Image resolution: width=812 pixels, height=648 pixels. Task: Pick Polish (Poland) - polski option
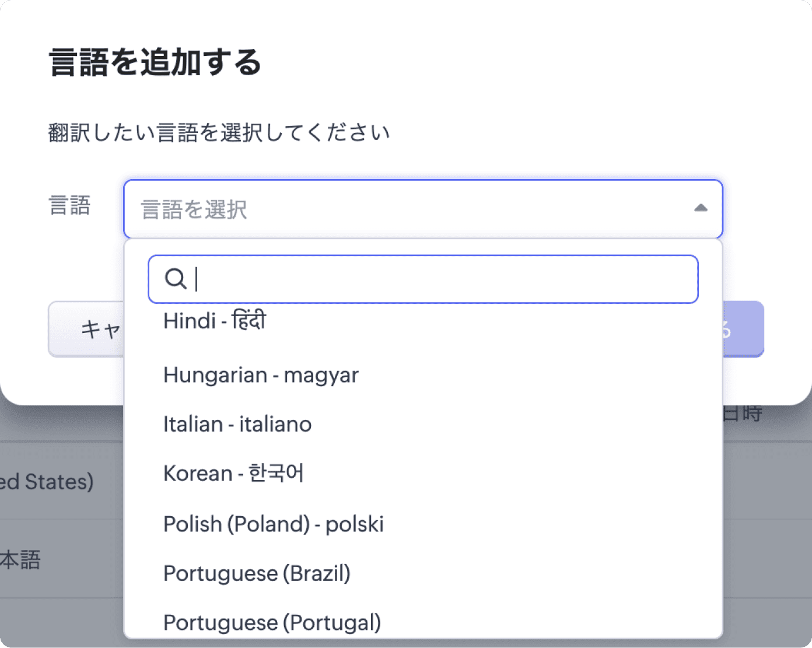[x=273, y=523]
